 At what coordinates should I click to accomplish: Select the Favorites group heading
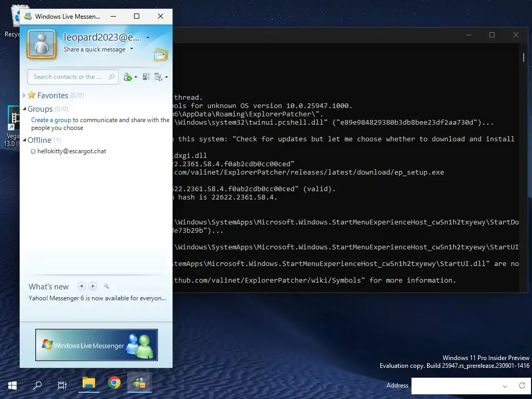click(x=52, y=96)
